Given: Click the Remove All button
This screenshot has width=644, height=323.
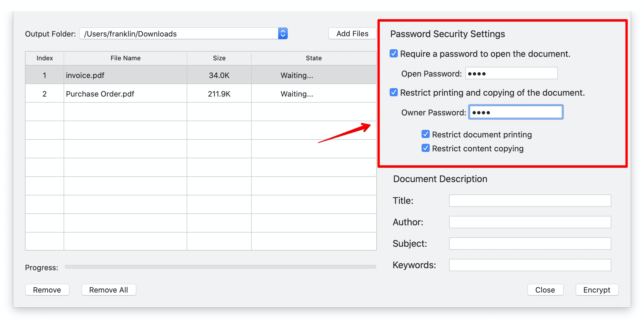Looking at the screenshot, I should (x=109, y=290).
